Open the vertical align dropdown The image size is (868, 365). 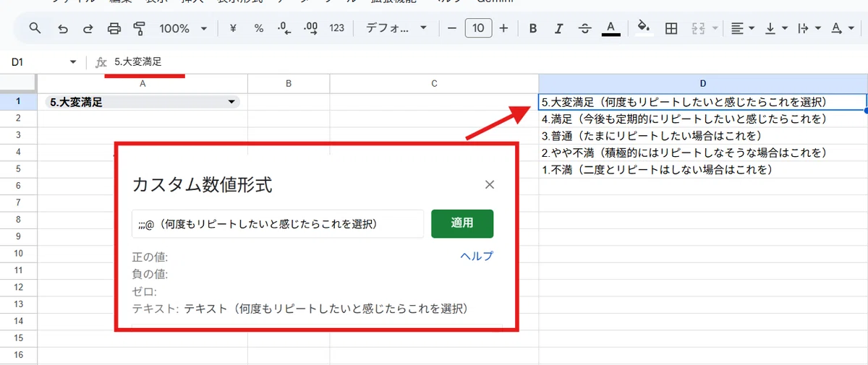pos(776,29)
